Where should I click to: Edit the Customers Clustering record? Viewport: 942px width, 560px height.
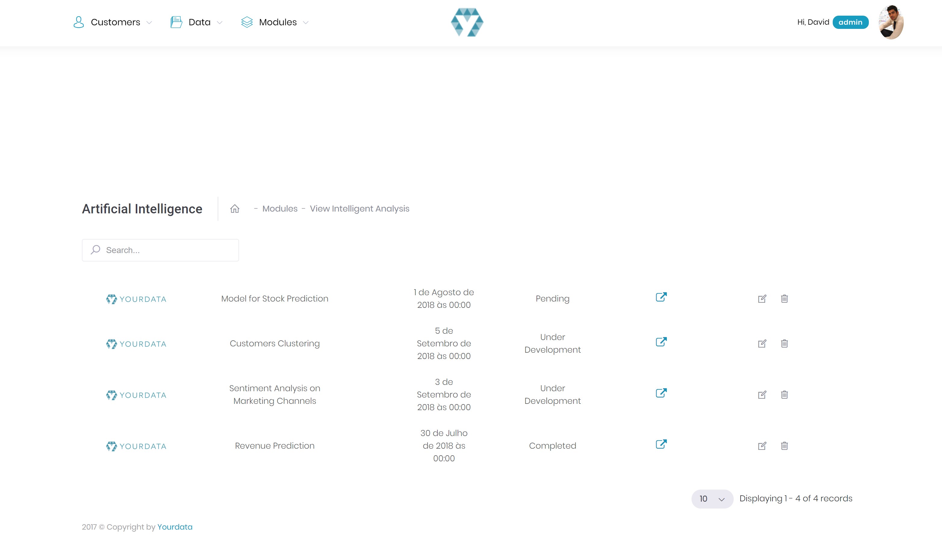(x=762, y=343)
